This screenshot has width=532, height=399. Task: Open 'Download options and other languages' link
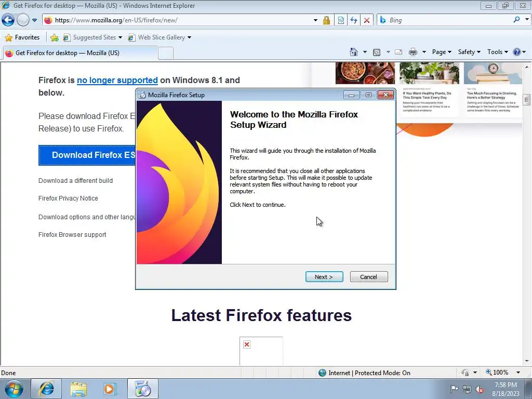click(87, 217)
